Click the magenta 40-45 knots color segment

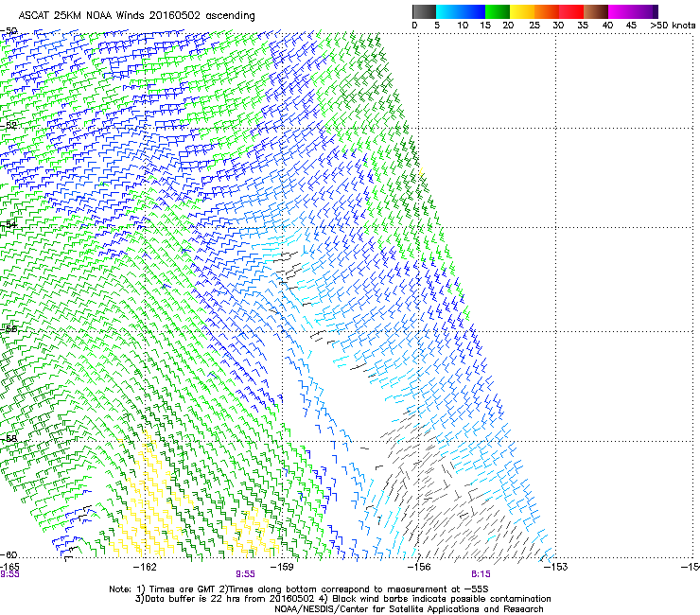click(x=621, y=11)
